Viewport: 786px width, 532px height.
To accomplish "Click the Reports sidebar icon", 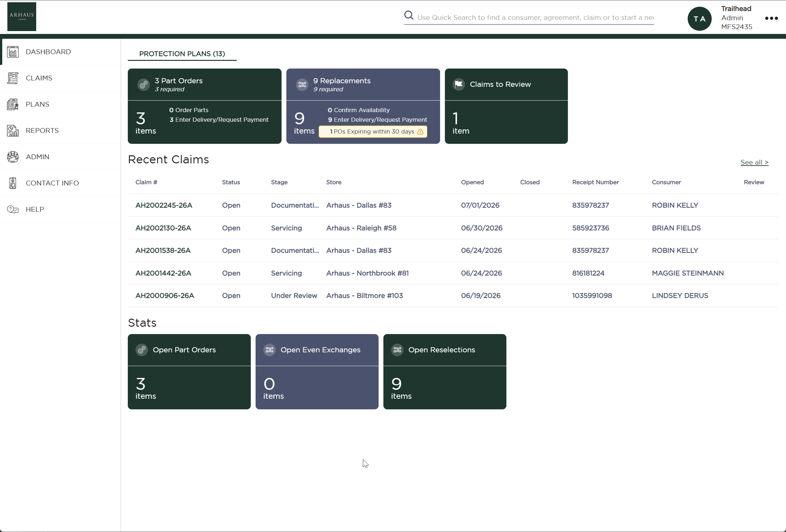I will [x=13, y=131].
